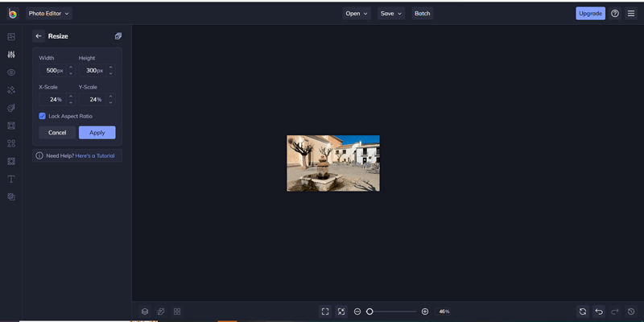Screen dimensions: 644x322
Task: Expand the Open dropdown menu
Action: click(x=357, y=14)
